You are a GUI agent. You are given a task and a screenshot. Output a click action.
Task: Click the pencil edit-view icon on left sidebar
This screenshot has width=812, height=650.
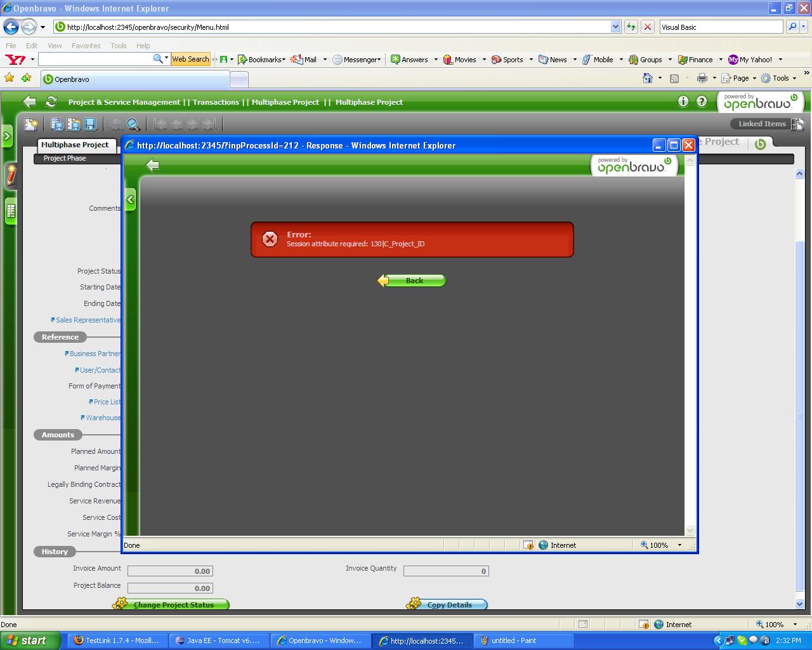point(11,175)
